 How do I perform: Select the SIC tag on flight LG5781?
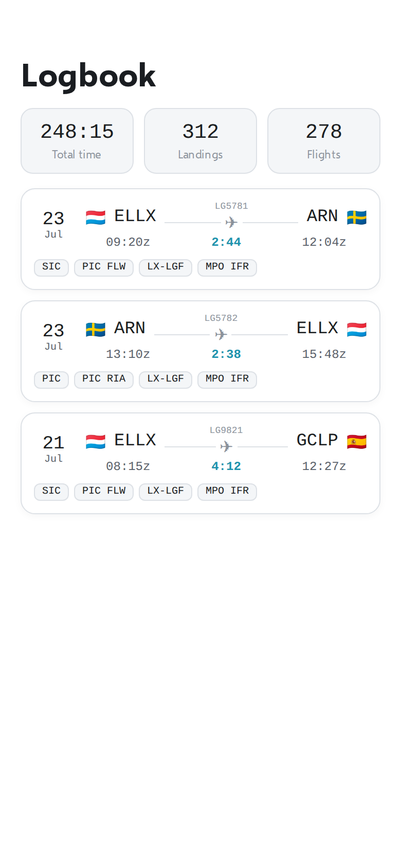[51, 267]
